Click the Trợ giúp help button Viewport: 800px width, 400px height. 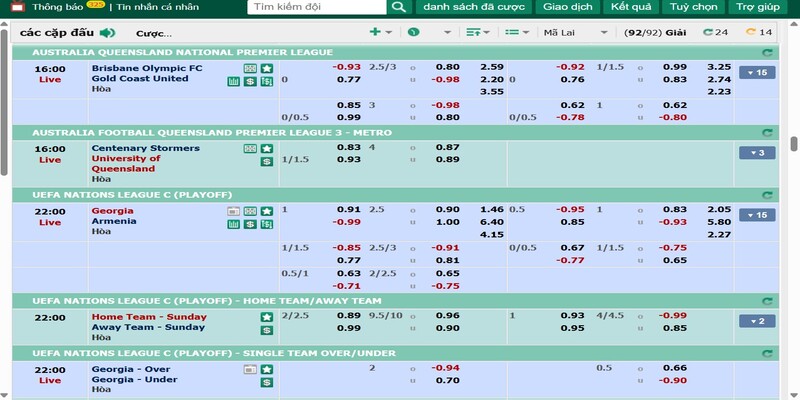click(757, 7)
